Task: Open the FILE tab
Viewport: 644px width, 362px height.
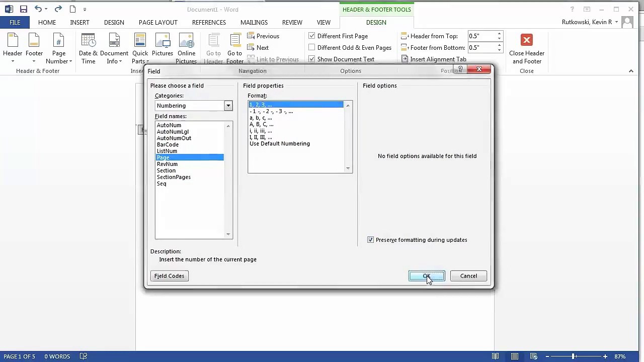Action: [15, 22]
